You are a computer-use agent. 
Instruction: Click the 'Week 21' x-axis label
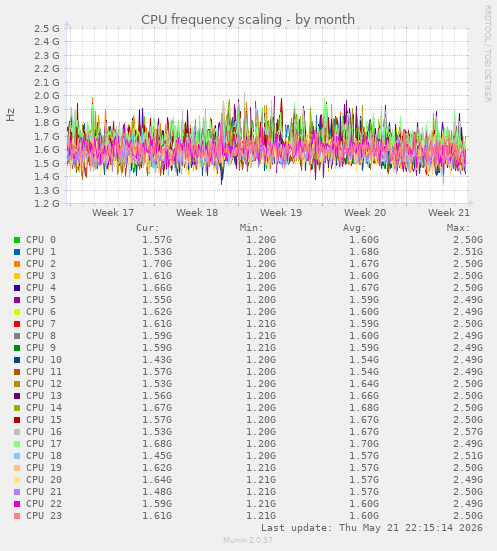pyautogui.click(x=449, y=213)
